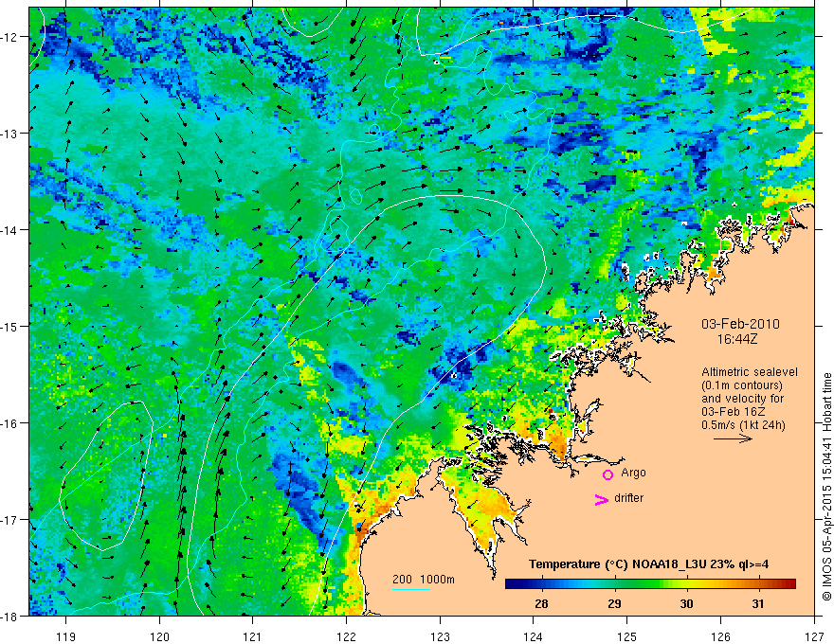This screenshot has width=834, height=644.
Task: Click the date label 03-Feb-2010
Action: point(740,324)
